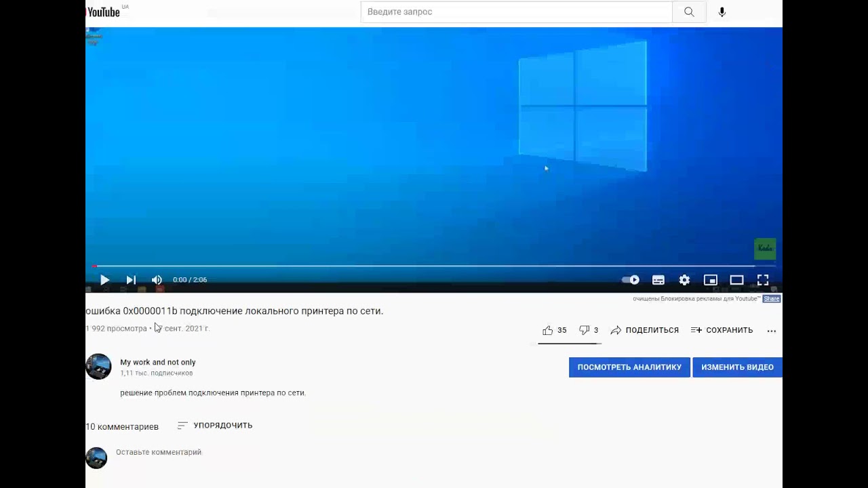Click the '10 комментариев' count
Screen dimensions: 868x488
tap(122, 426)
